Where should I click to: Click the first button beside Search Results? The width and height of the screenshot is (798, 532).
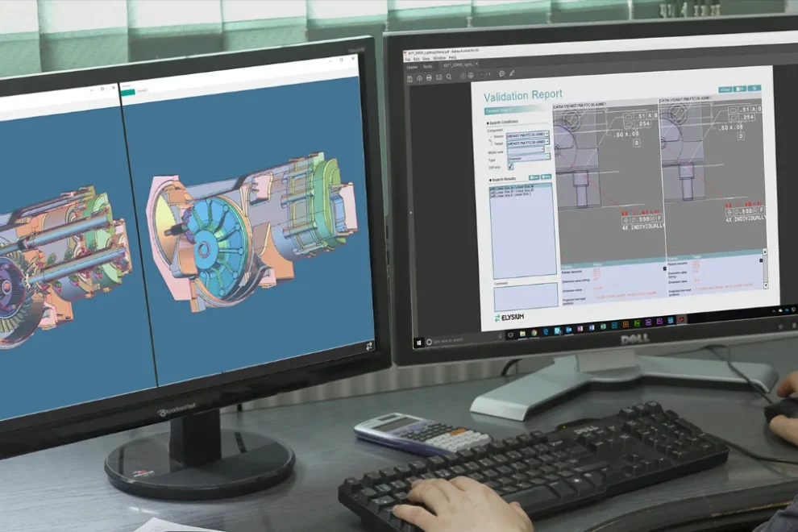[x=534, y=177]
